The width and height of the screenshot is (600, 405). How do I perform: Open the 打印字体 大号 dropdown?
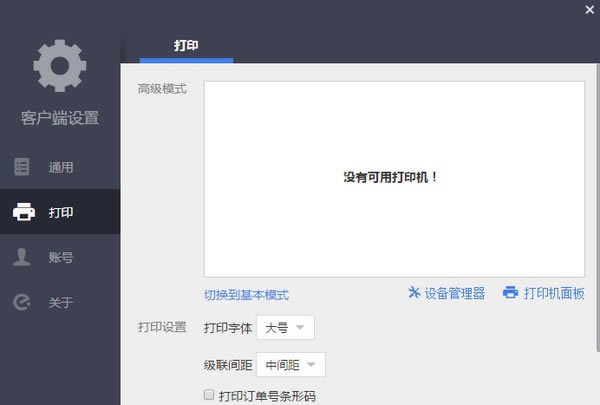coord(285,327)
